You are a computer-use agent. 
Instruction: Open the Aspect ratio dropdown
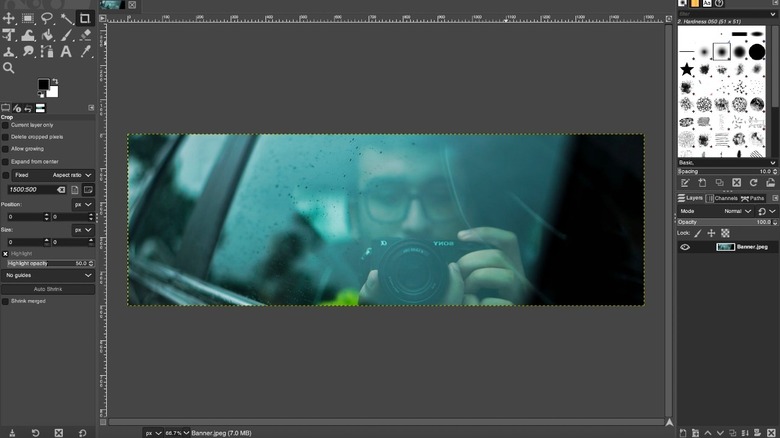pos(72,175)
